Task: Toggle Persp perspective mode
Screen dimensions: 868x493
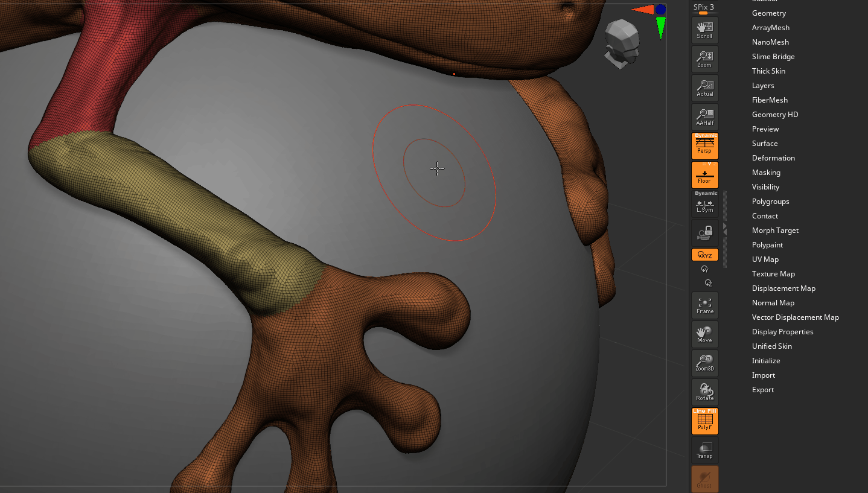Action: point(704,145)
